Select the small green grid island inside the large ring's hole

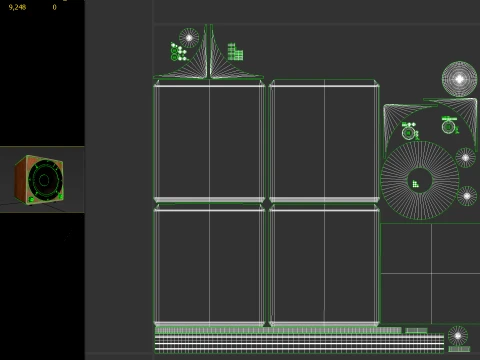click(x=415, y=184)
